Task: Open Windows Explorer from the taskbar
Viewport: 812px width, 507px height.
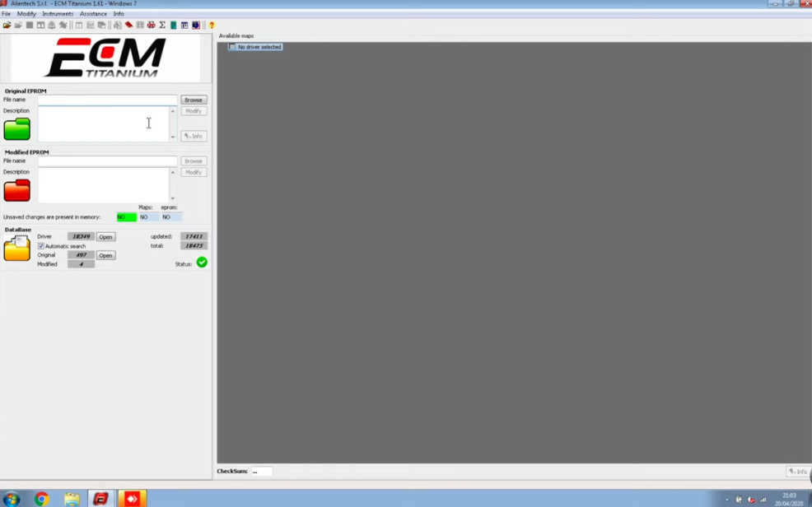Action: 72,499
